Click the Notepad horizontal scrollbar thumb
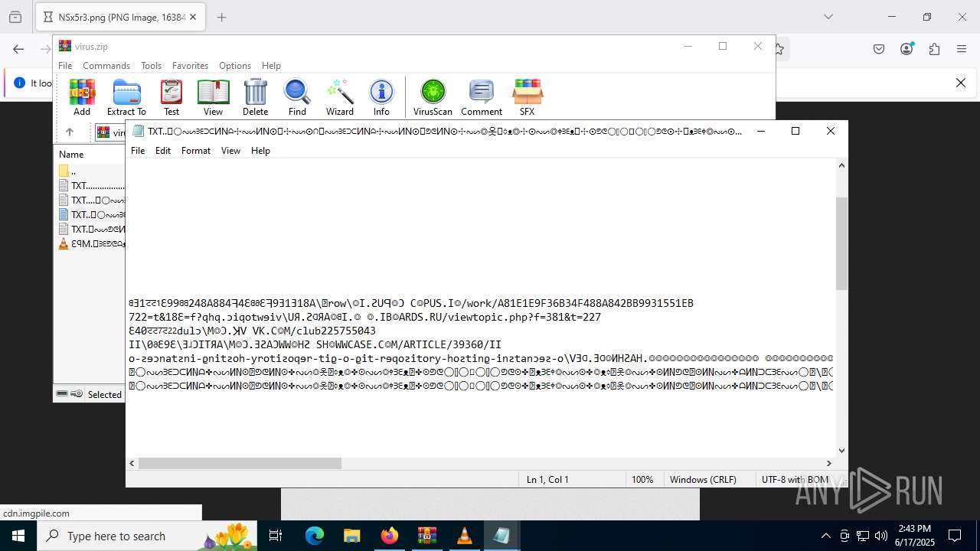 [x=240, y=463]
